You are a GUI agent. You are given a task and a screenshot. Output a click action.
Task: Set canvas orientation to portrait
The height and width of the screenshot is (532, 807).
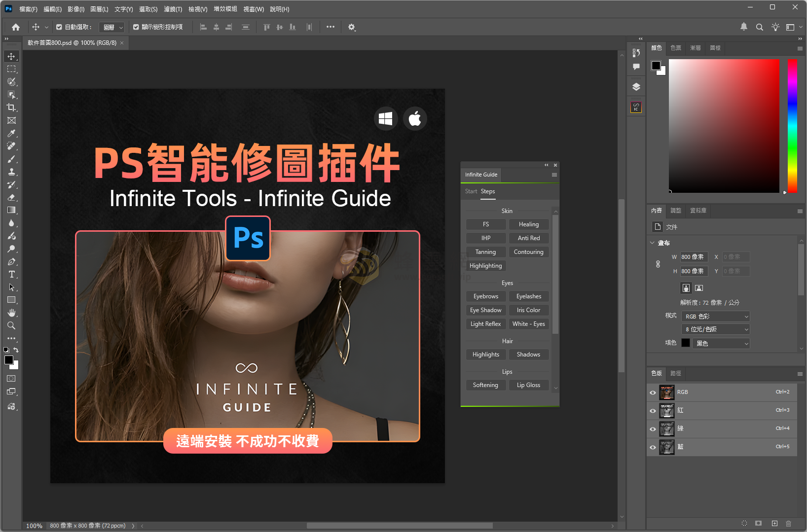(x=686, y=288)
